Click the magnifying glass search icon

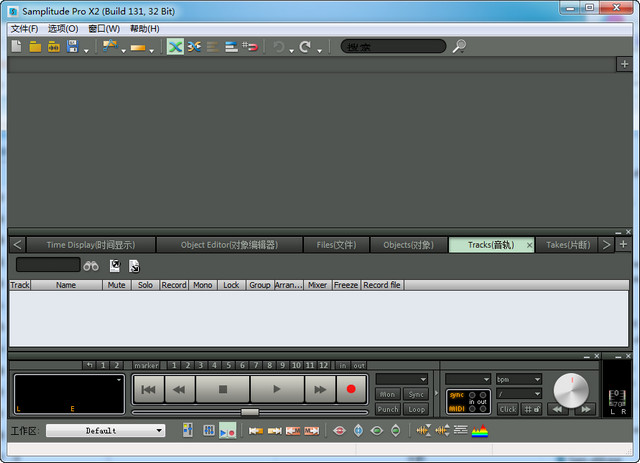pyautogui.click(x=459, y=47)
